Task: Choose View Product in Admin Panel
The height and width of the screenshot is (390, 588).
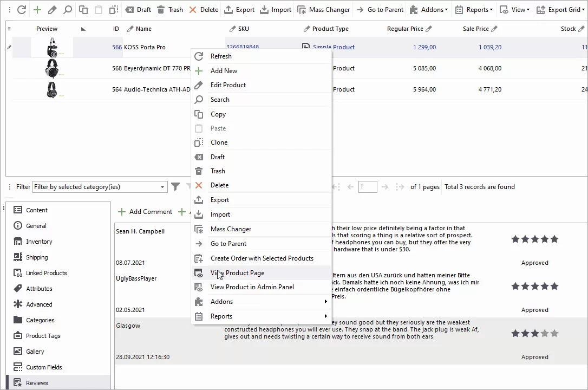Action: point(252,287)
